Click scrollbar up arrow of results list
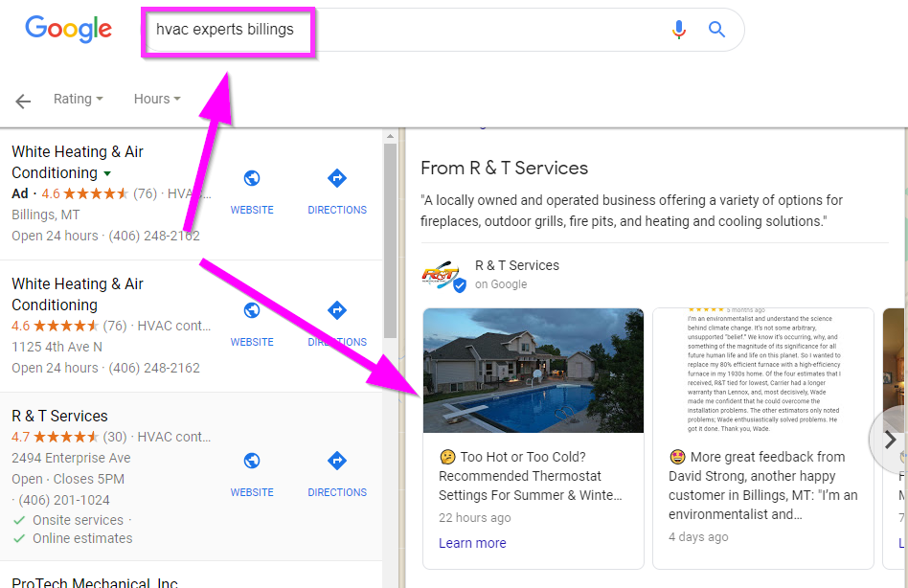Image resolution: width=908 pixels, height=588 pixels. (390, 137)
